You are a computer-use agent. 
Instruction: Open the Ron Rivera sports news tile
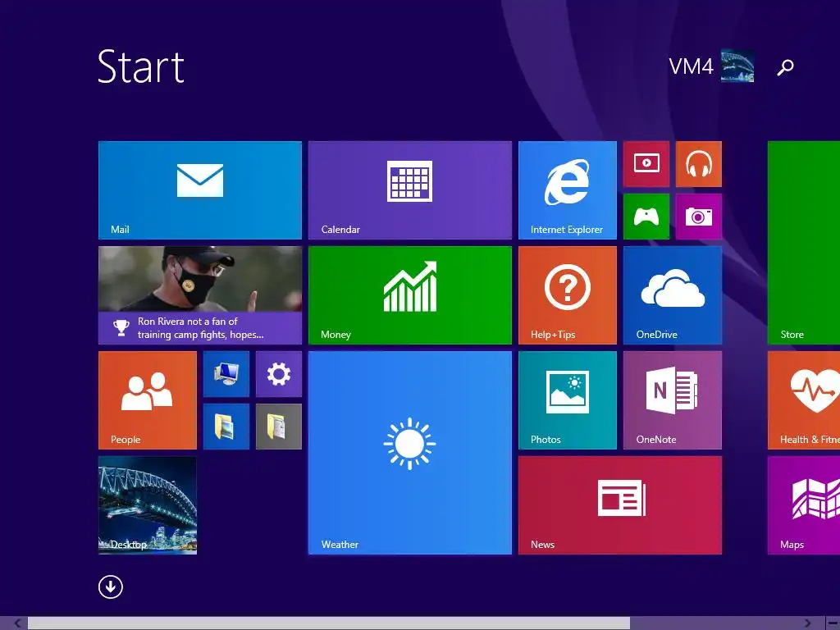coord(200,295)
